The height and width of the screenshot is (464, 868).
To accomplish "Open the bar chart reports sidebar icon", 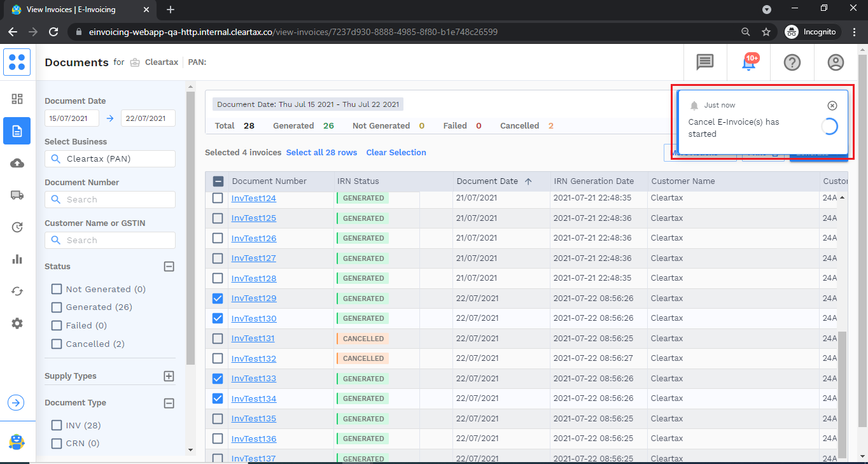I will click(x=17, y=259).
